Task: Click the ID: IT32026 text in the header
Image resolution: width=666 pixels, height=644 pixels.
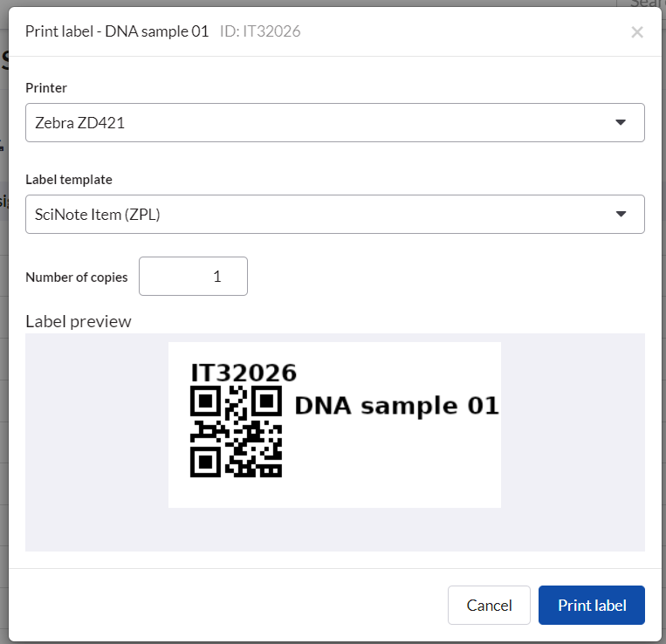Action: (x=260, y=31)
